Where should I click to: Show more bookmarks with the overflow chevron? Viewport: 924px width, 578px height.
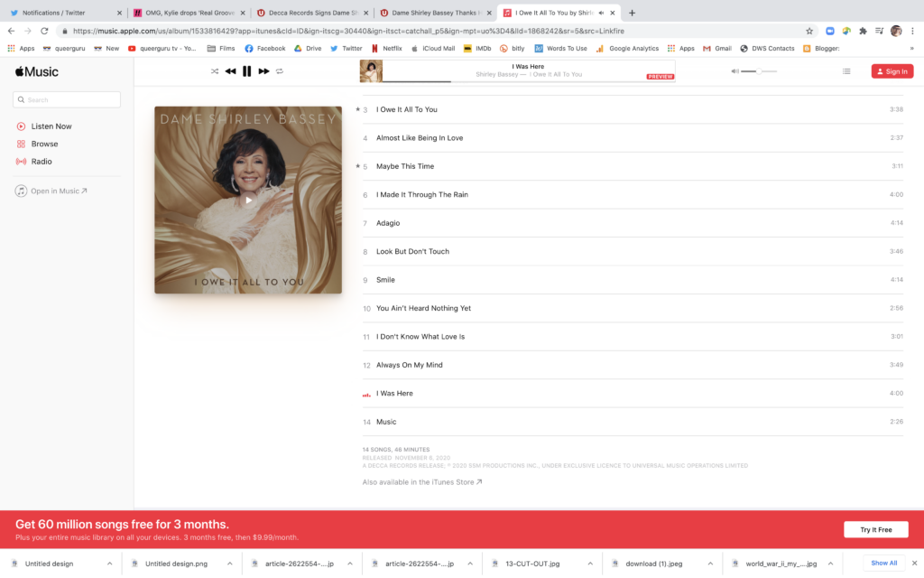click(x=911, y=49)
